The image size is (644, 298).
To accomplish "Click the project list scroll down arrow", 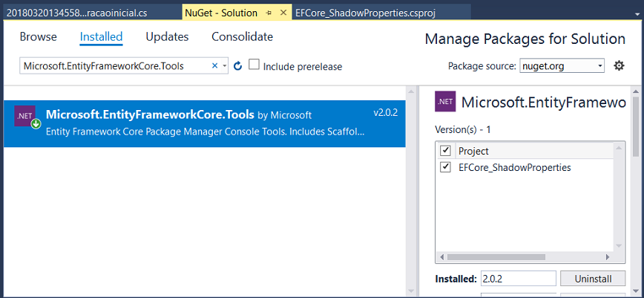I will (x=620, y=246).
